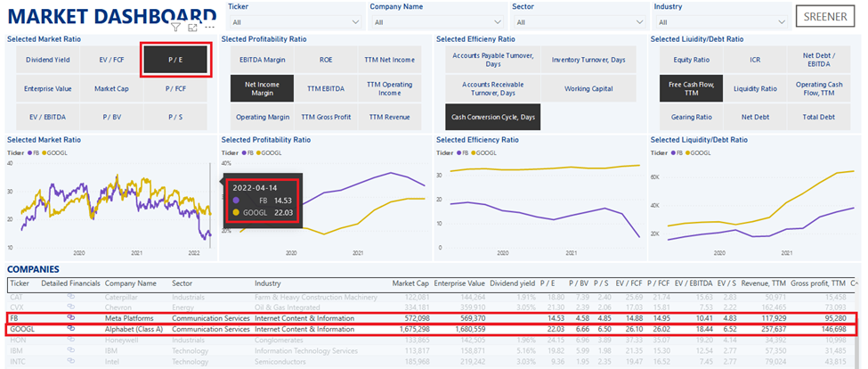Viewport: 868px width, 369px height.
Task: Open focus mode icon near the title
Action: pos(192,28)
